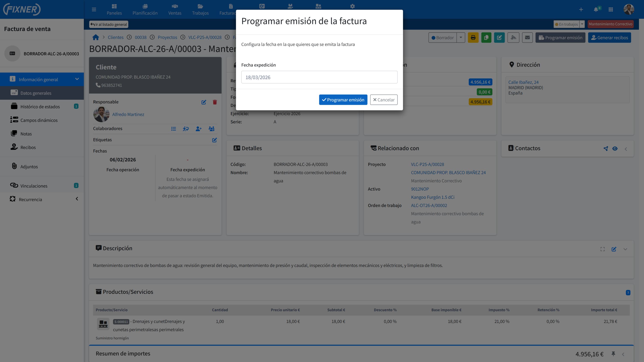644x362 pixels.
Task: Collapse the Descripción panel chevron
Action: tap(625, 249)
